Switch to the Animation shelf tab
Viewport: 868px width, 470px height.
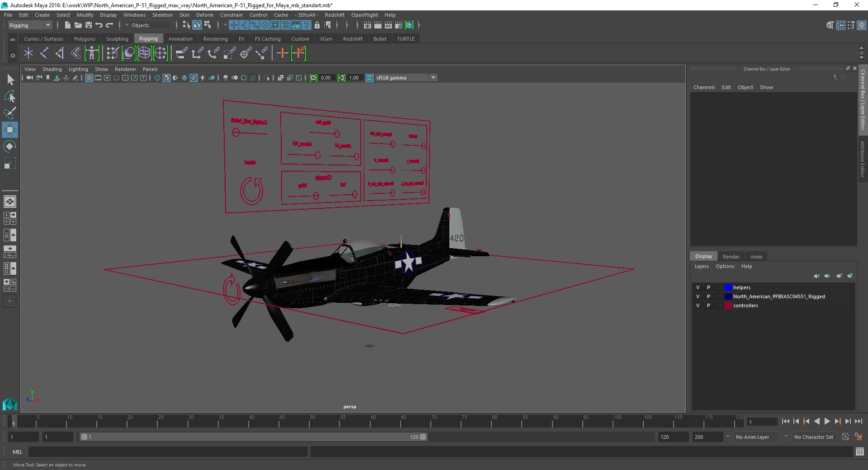coord(180,39)
